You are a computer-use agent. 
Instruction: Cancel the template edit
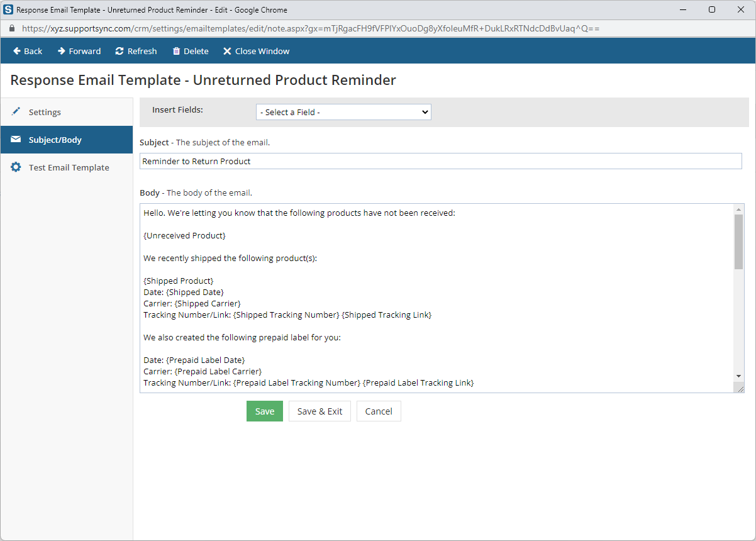(x=379, y=411)
